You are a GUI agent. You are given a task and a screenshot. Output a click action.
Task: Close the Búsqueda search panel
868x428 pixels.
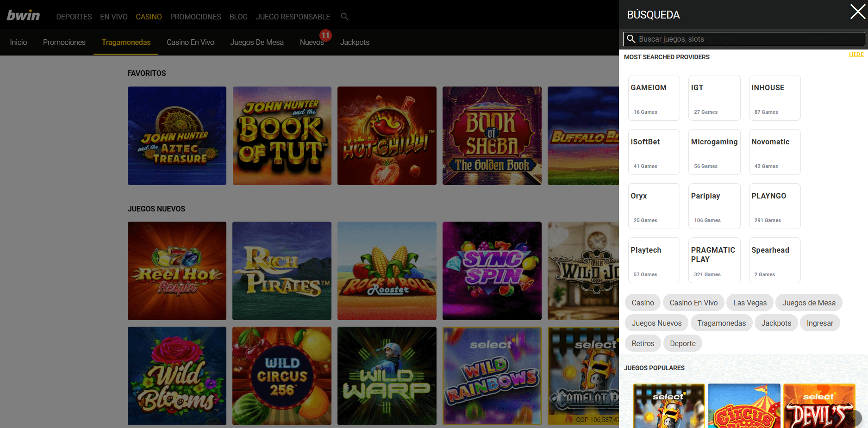point(857,12)
